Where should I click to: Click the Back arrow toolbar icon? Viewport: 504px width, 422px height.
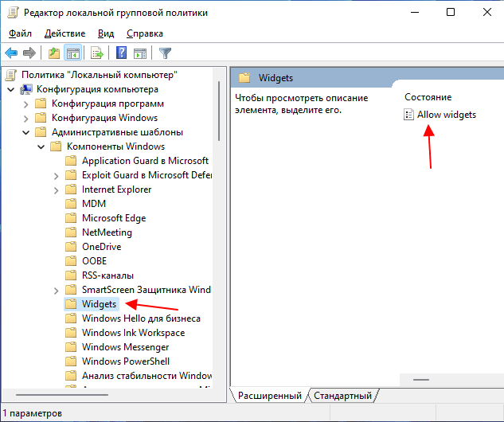coord(11,53)
